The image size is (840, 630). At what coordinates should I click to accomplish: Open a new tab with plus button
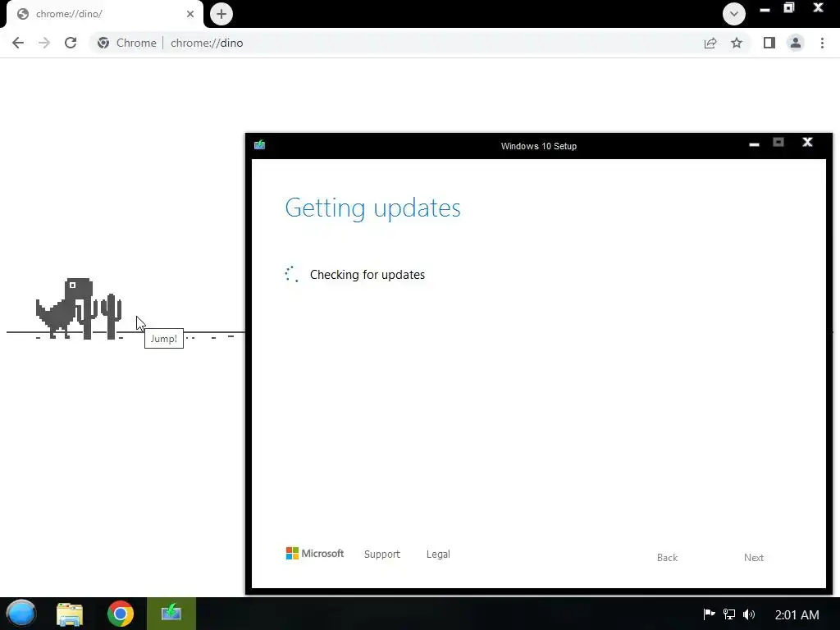tap(221, 14)
